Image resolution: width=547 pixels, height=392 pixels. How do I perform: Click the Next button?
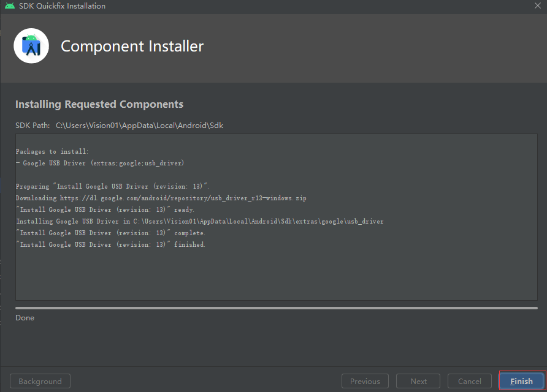tap(418, 381)
